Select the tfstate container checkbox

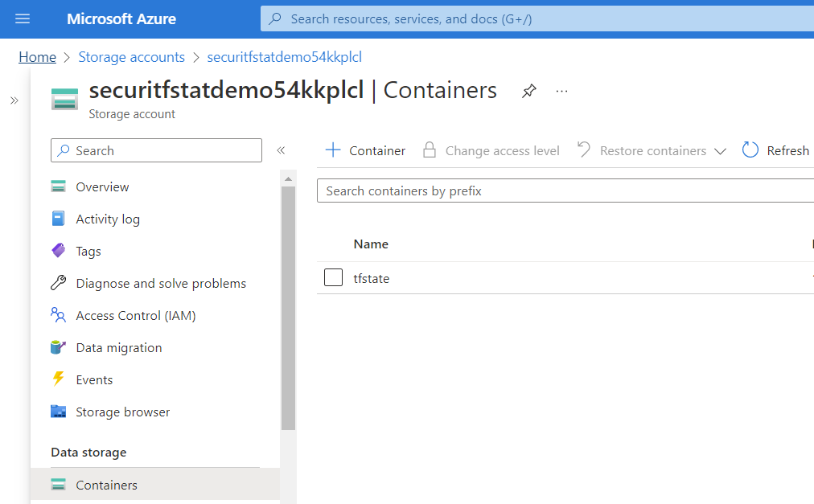click(x=333, y=278)
